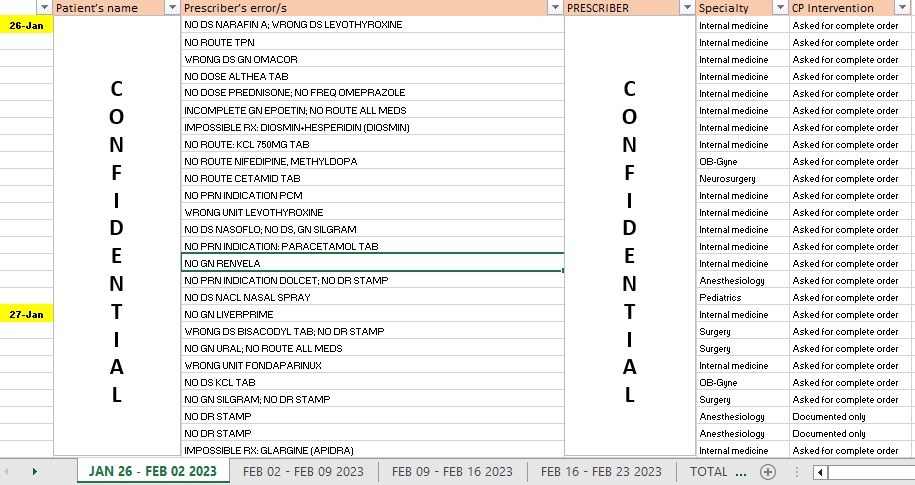The image size is (915, 485).
Task: Select the Neurosurgery specialty cell
Action: 742,179
